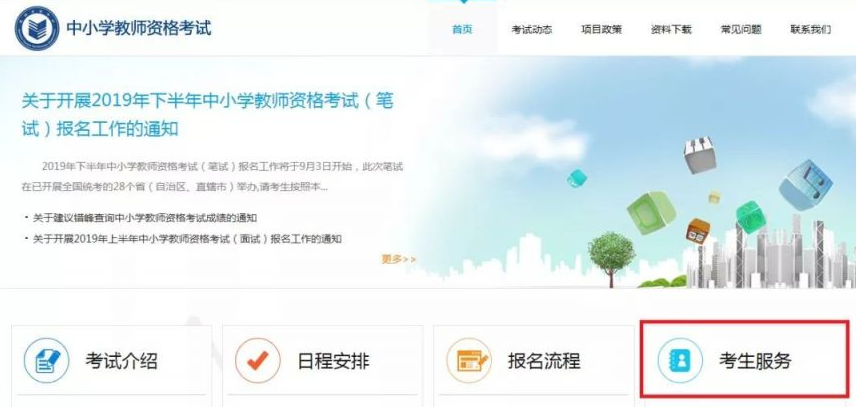Viewport: 856px width, 407px height.
Task: Open 关于建议错峰查询成绩的通知 link
Action: point(145,218)
